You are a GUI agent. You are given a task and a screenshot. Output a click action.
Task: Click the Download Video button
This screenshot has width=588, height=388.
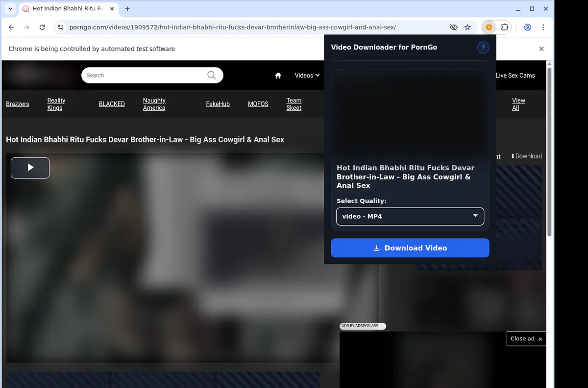tap(410, 248)
